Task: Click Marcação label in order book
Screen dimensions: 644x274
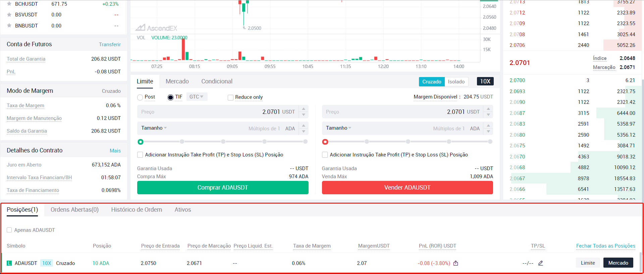Action: (604, 67)
